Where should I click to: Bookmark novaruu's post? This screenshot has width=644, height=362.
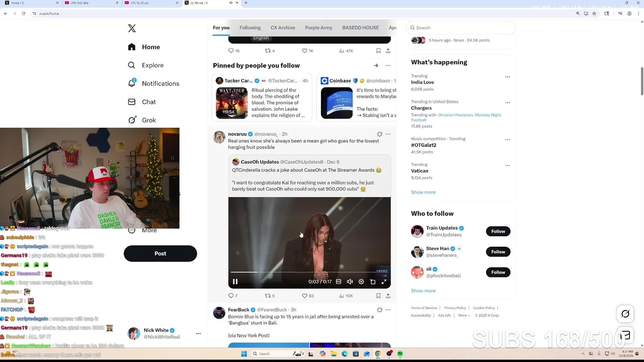pyautogui.click(x=378, y=296)
